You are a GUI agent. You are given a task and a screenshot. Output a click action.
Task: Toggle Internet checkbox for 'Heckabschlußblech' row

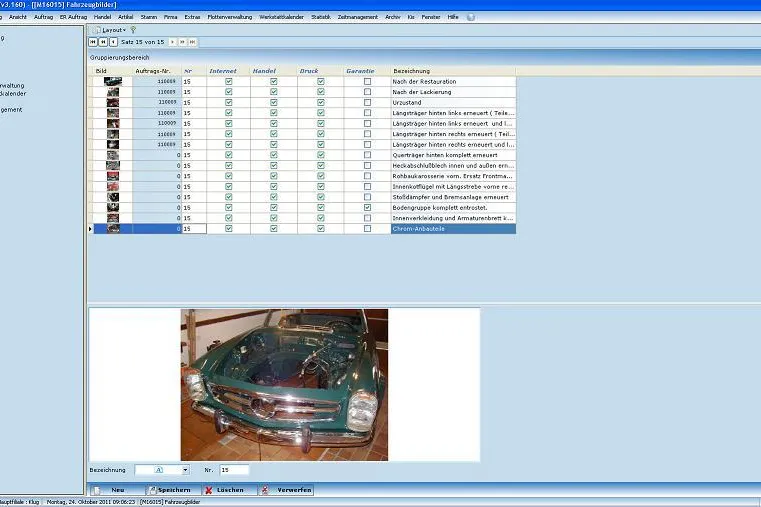pos(229,165)
